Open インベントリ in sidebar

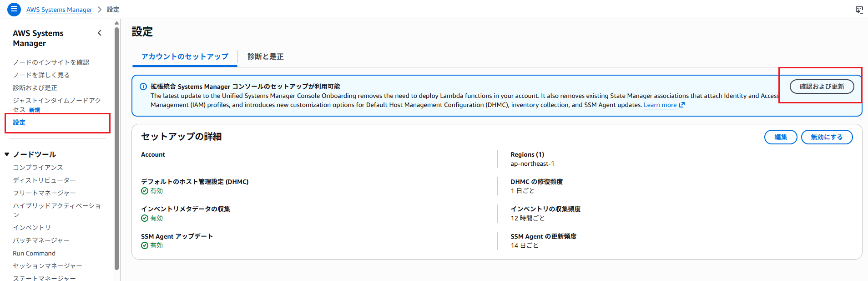pyautogui.click(x=32, y=228)
